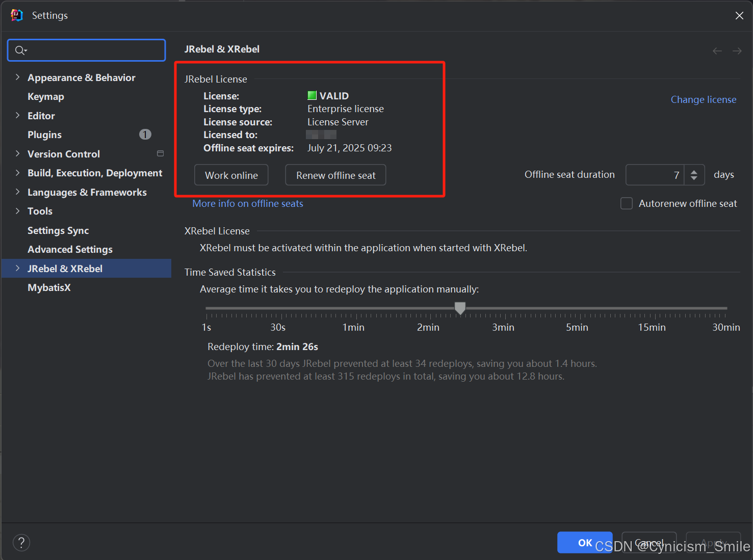The image size is (753, 560).
Task: Close the Settings dialog with the X
Action: 739,16
